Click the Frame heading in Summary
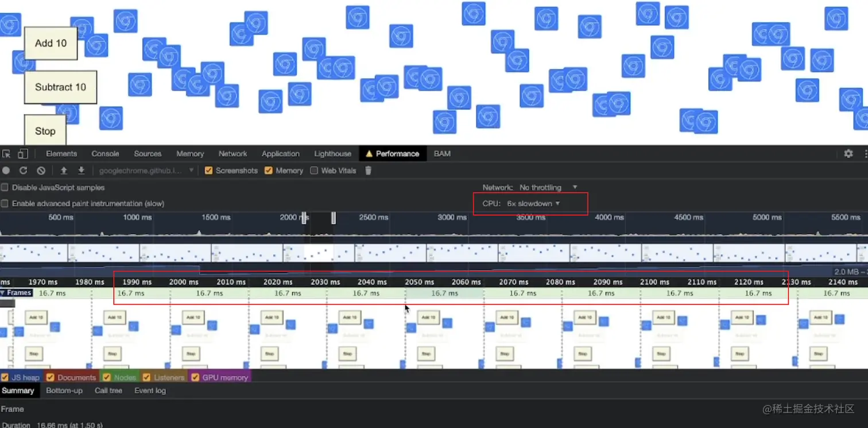Image resolution: width=868 pixels, height=428 pixels. pos(13,409)
